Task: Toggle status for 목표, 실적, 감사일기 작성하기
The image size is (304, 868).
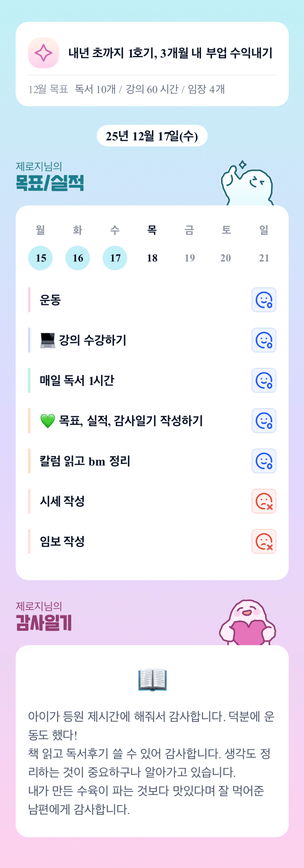Action: click(x=264, y=421)
